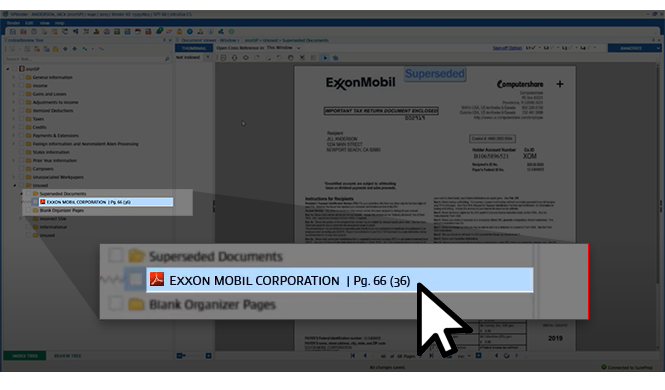Open the Help menu

[x=59, y=23]
